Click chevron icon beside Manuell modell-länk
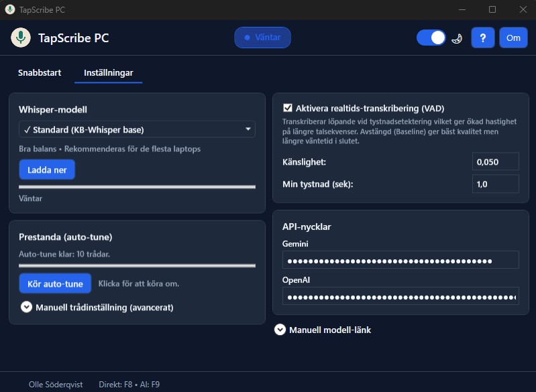The image size is (536, 392). click(280, 330)
